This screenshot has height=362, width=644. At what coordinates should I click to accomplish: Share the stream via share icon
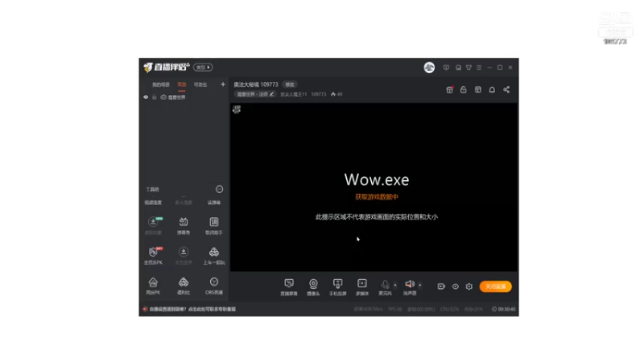(x=506, y=89)
